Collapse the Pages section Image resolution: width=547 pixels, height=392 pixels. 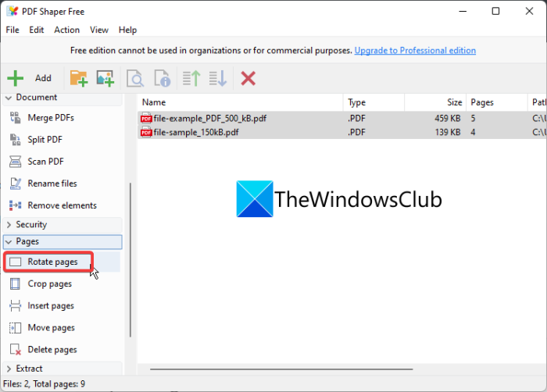63,242
